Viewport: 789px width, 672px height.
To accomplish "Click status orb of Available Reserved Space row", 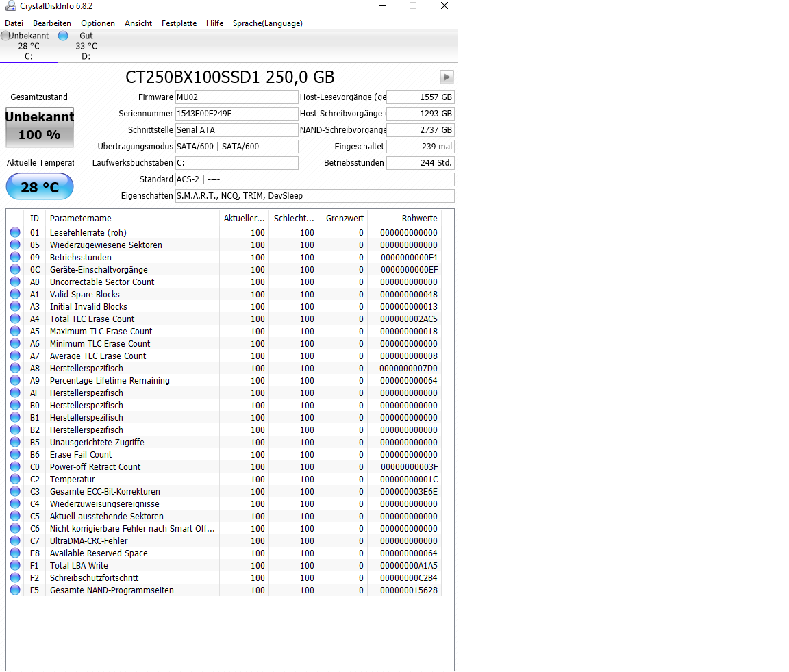I will point(15,553).
